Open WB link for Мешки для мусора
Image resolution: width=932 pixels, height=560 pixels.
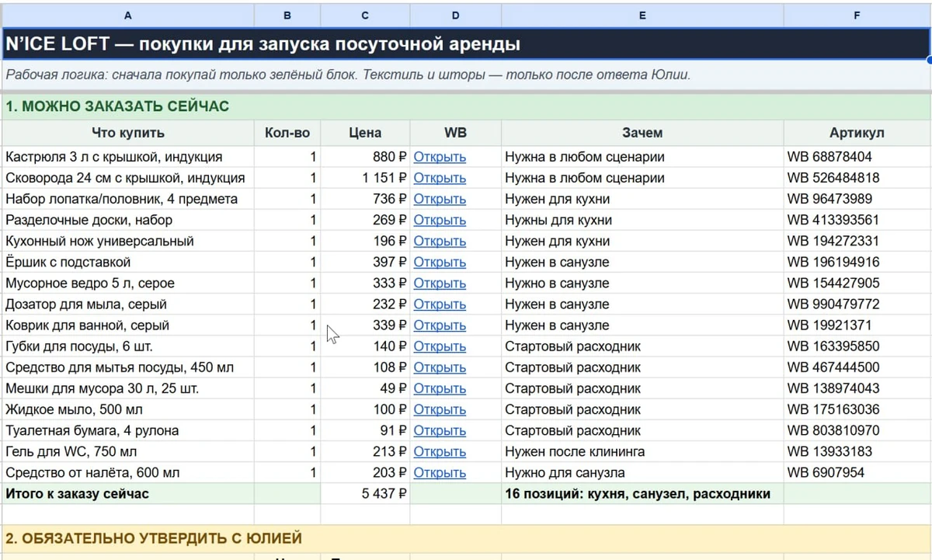tap(440, 388)
